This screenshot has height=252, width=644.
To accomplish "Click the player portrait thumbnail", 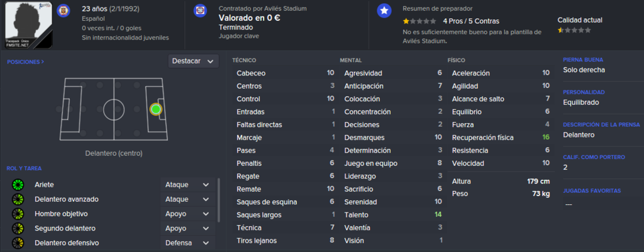I will pyautogui.click(x=29, y=25).
